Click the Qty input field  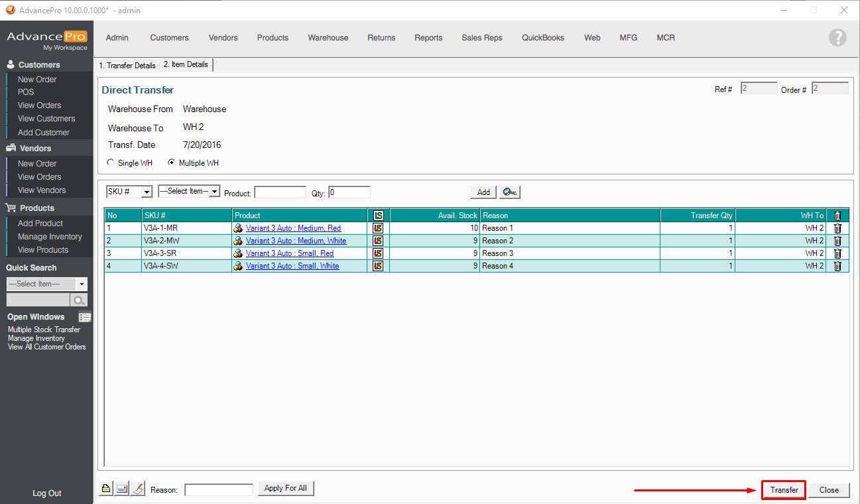click(x=349, y=192)
